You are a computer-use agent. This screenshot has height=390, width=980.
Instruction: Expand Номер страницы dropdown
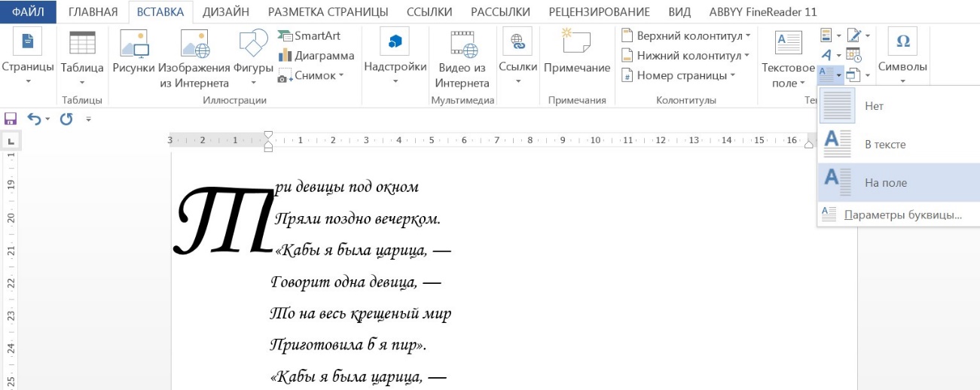pos(678,75)
